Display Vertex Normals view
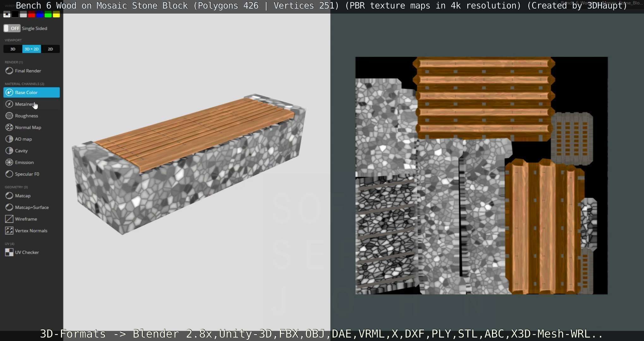 [31, 231]
